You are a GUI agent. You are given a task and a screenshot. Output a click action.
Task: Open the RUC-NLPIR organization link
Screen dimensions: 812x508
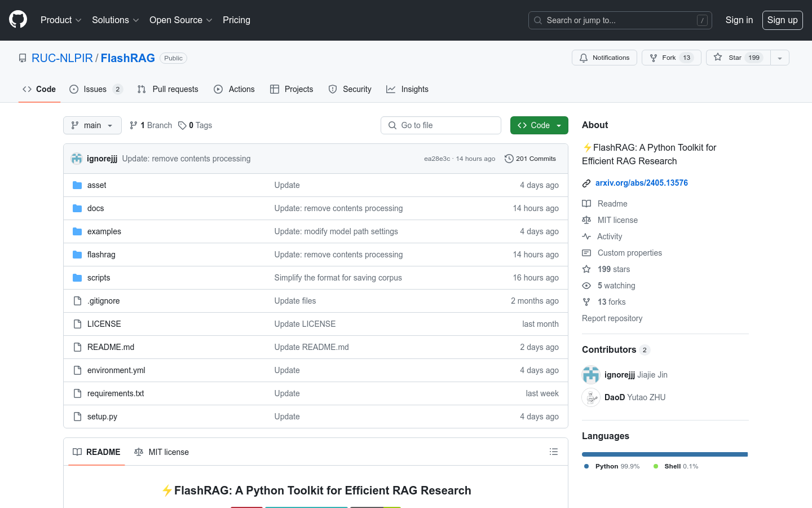tap(62, 58)
